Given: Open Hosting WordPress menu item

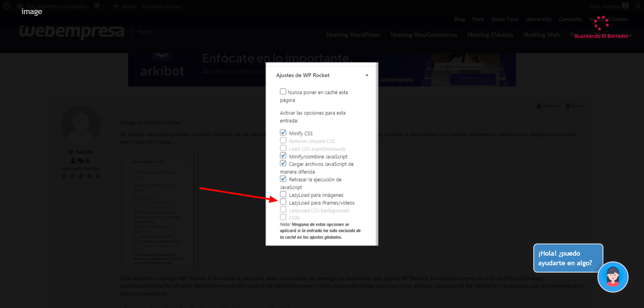Looking at the screenshot, I should [x=354, y=35].
